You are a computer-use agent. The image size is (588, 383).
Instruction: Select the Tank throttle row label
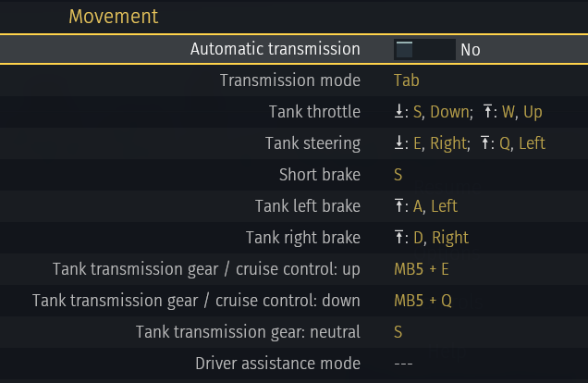[x=314, y=112]
